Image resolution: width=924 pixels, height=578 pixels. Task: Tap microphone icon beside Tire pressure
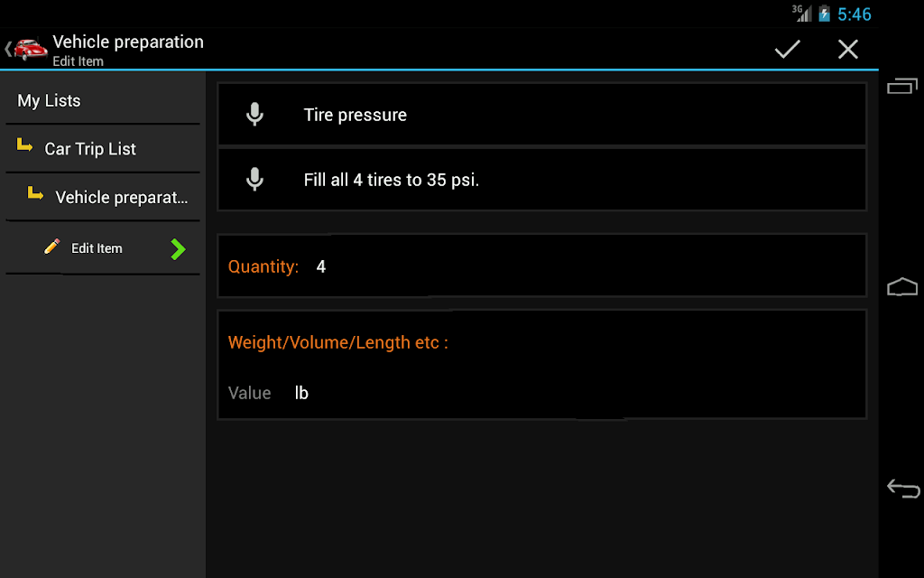coord(254,115)
